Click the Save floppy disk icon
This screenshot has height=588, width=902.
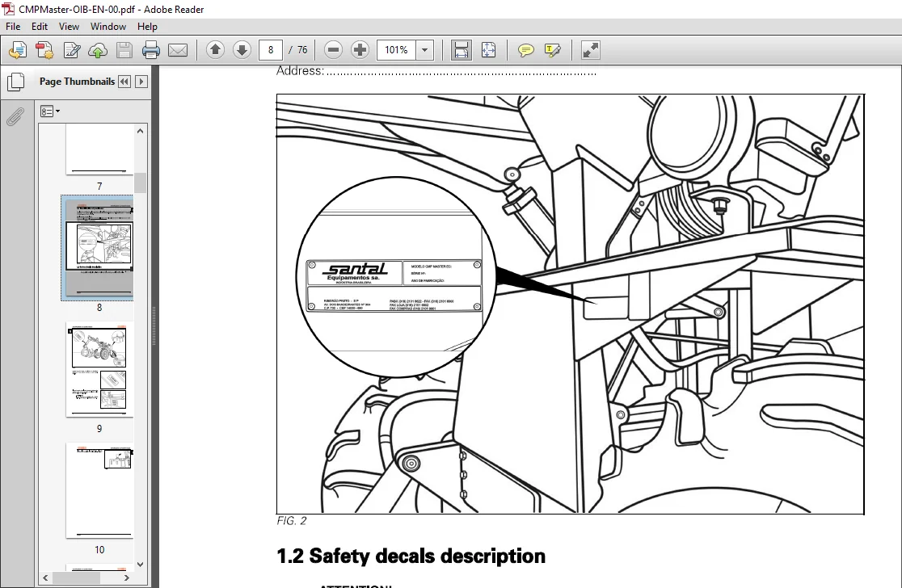(x=124, y=51)
